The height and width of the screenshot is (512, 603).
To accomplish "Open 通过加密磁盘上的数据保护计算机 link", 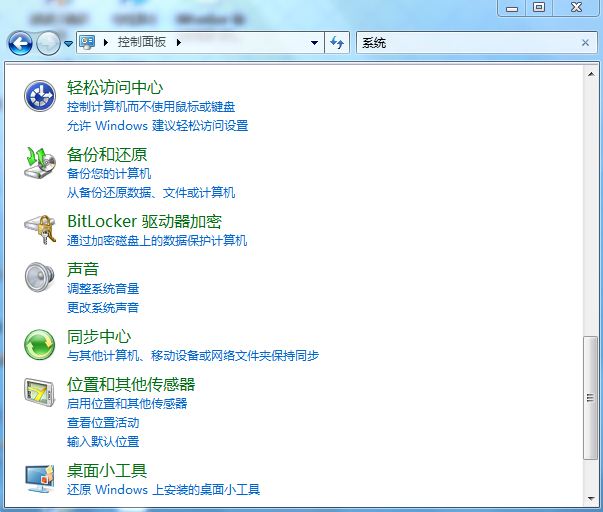I will (x=157, y=240).
